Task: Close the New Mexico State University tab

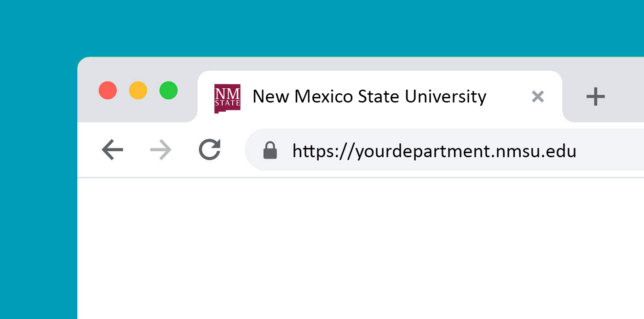Action: pos(538,97)
